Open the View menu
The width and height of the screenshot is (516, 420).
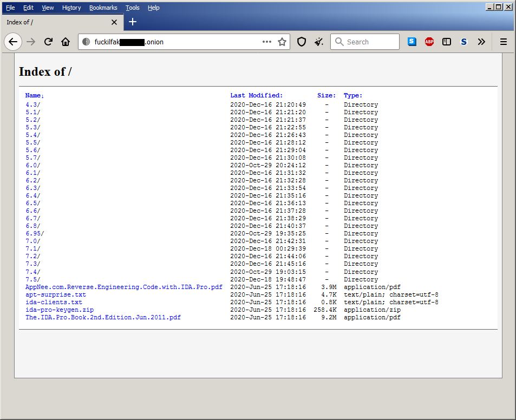pos(48,8)
